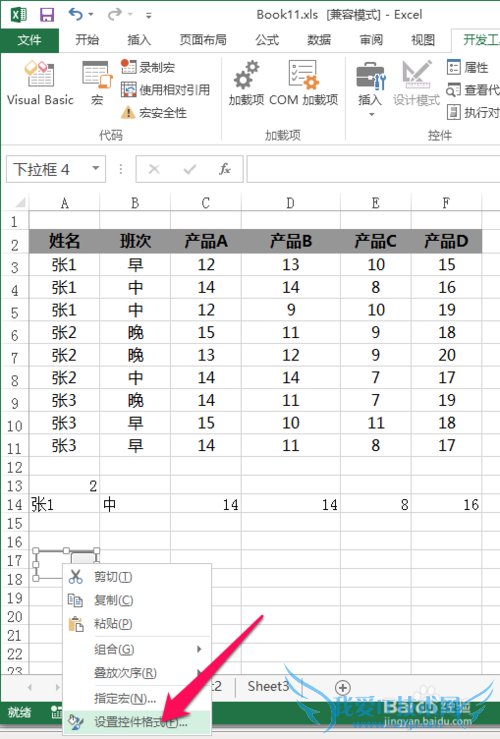
Task: Click cell C10 containing 15
Action: click(205, 423)
